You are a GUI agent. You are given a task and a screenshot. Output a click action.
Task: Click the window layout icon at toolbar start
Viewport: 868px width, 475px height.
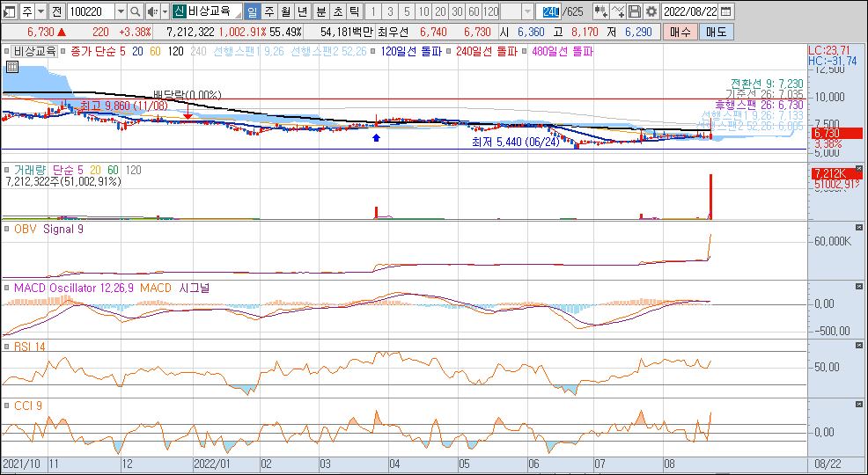pos(11,11)
